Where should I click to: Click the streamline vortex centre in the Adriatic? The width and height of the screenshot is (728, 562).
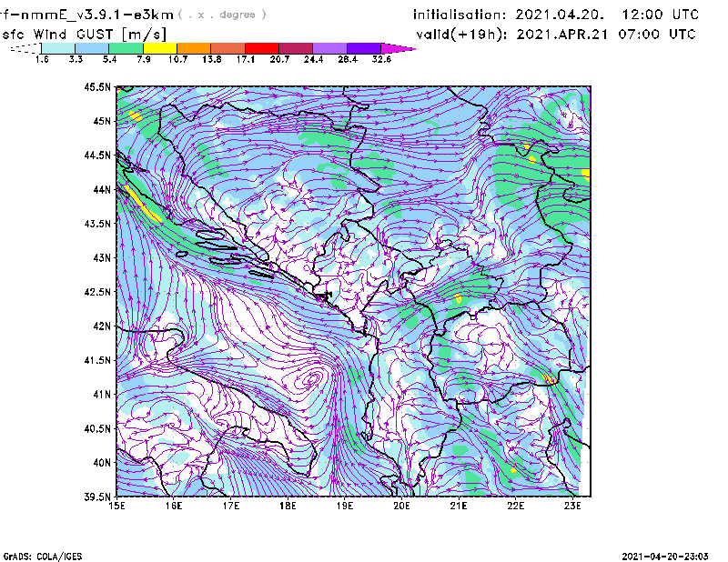tap(312, 377)
